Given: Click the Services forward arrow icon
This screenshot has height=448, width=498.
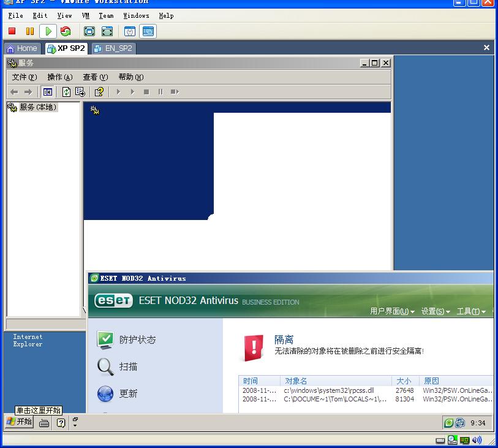Looking at the screenshot, I should click(28, 92).
